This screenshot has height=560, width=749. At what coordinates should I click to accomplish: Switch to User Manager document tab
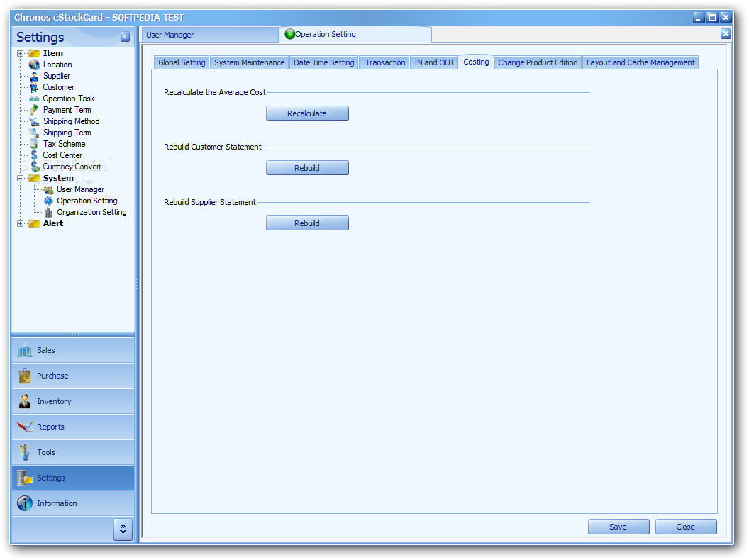tap(210, 35)
